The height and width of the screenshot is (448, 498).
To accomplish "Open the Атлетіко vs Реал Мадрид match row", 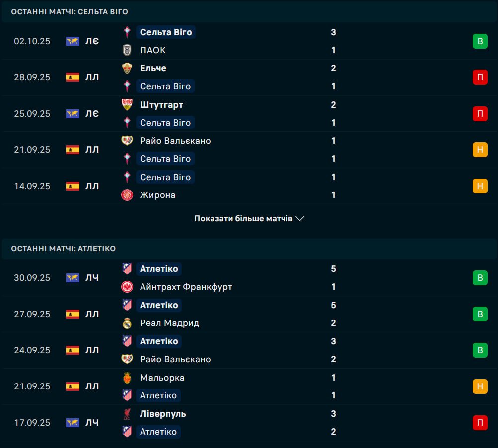I will pos(248,314).
